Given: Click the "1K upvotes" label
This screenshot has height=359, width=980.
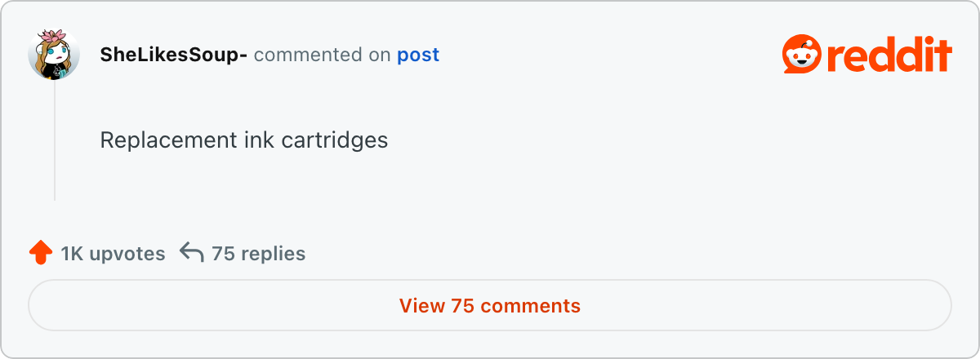Looking at the screenshot, I should point(113,254).
